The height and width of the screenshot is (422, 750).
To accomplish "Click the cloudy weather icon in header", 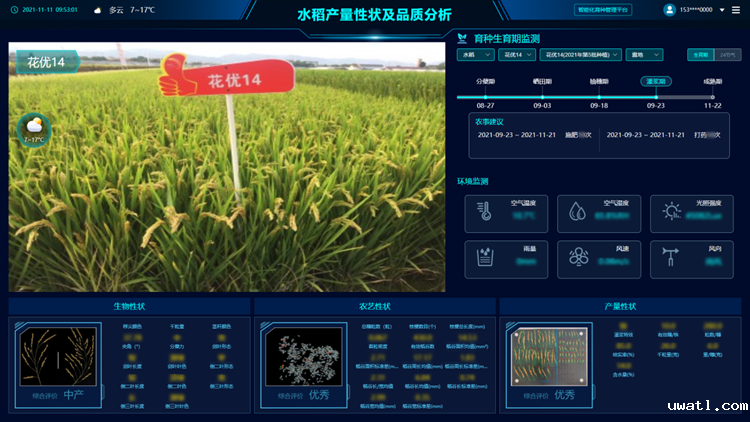I will point(98,10).
